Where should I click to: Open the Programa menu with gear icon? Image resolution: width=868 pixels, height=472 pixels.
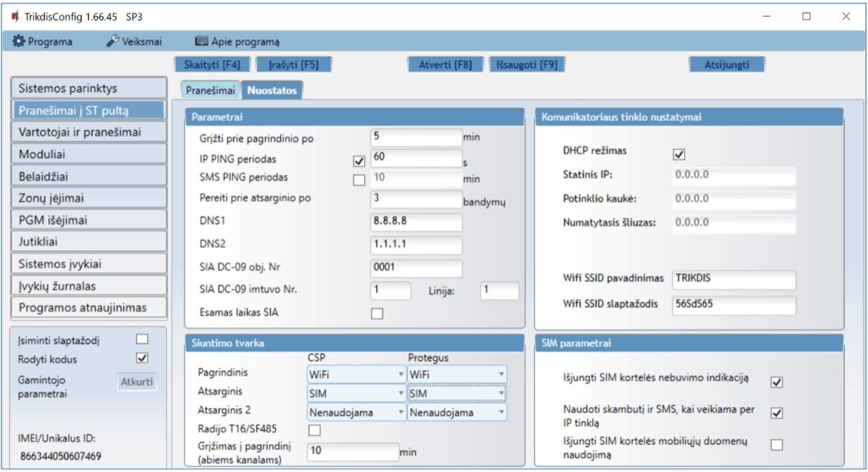click(43, 41)
